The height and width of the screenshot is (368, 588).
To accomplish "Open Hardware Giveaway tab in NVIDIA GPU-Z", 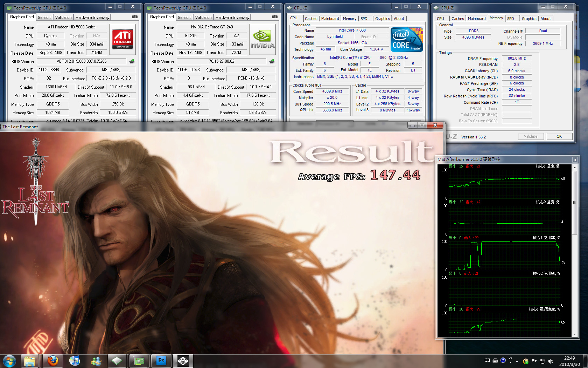I will [232, 17].
